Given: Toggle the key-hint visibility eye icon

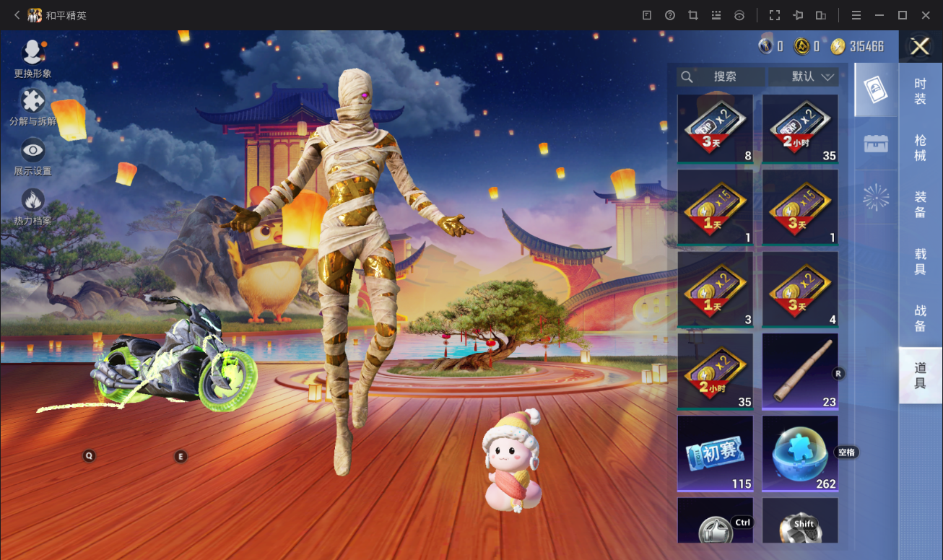Looking at the screenshot, I should (x=739, y=15).
